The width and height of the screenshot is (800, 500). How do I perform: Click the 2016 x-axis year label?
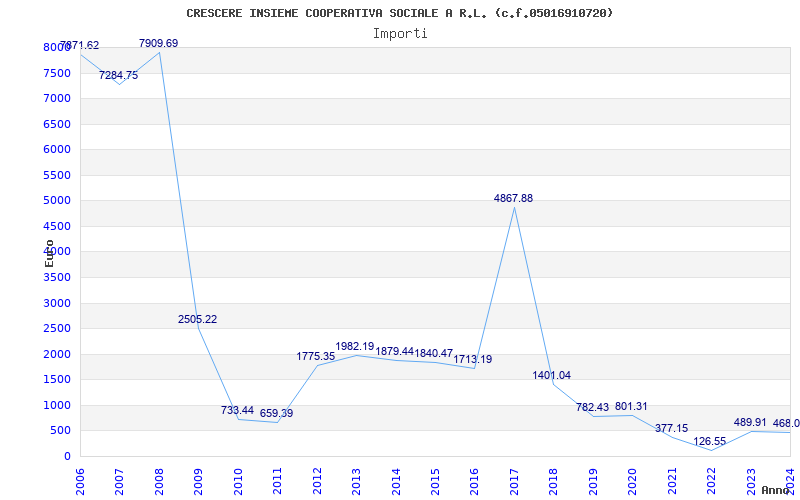[x=474, y=482]
